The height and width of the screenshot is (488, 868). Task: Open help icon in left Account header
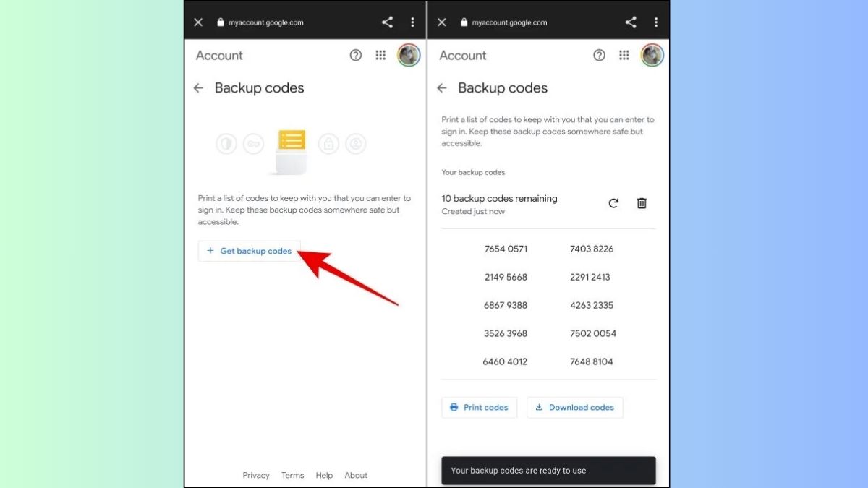(355, 56)
